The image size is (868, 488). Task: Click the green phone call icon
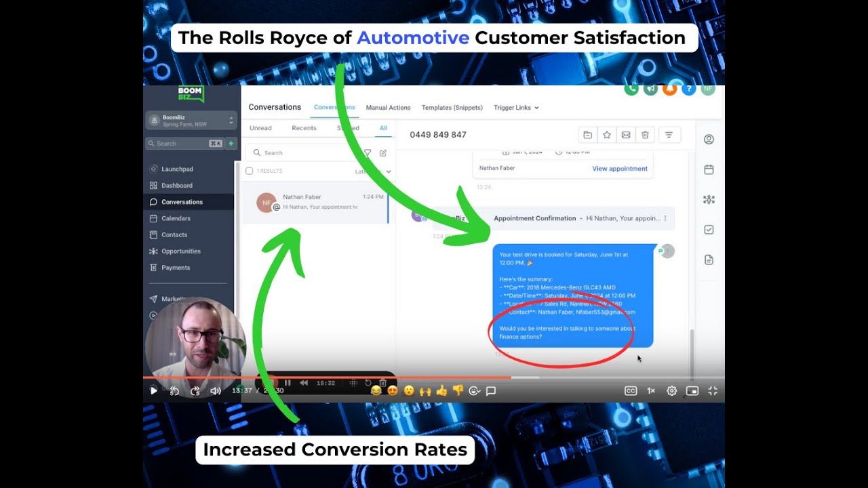click(x=631, y=89)
